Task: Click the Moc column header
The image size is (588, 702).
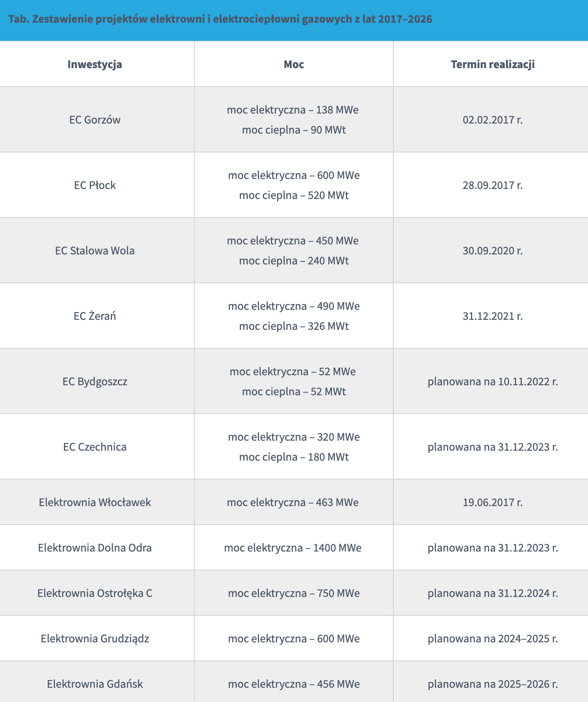Action: [x=294, y=64]
